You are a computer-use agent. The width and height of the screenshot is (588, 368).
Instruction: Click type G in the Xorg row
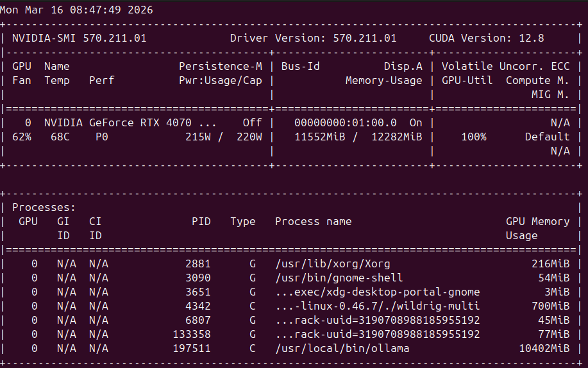point(253,264)
